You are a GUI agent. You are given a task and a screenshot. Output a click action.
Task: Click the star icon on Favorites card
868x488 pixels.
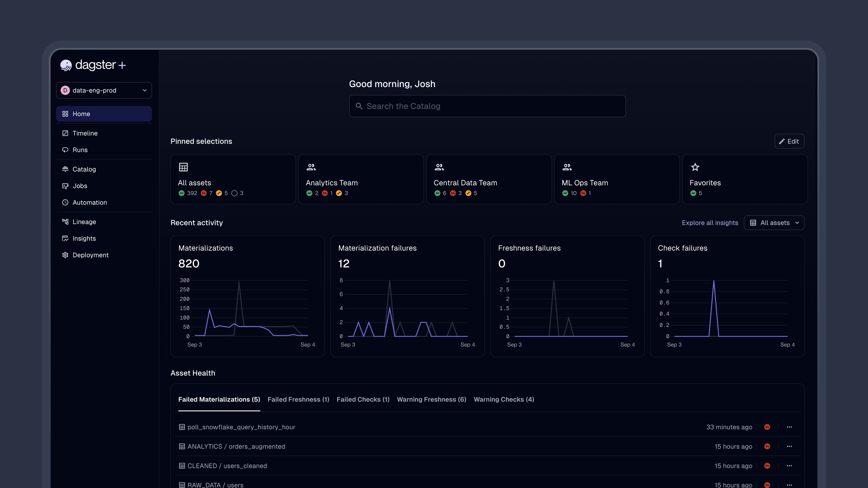click(x=695, y=167)
